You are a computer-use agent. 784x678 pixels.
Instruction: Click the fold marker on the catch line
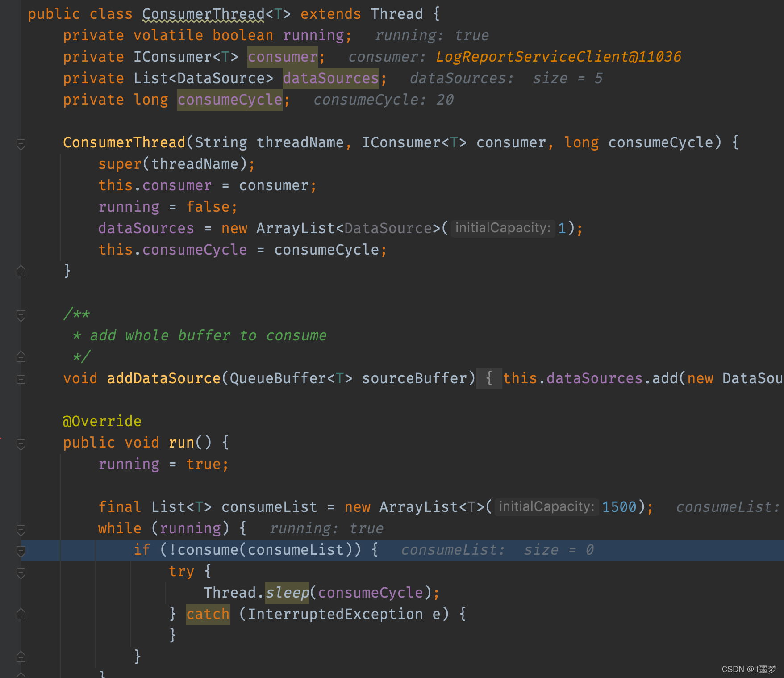(x=21, y=615)
